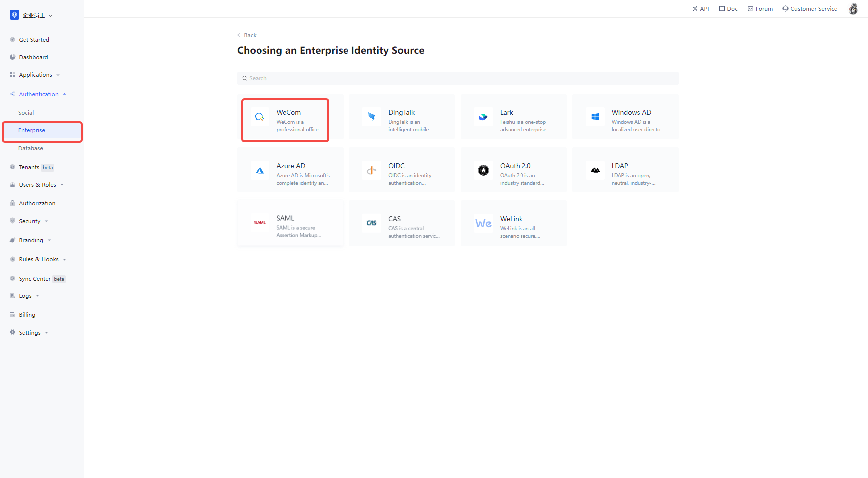Click the search field for identity sources
The width and height of the screenshot is (868, 478).
(x=457, y=78)
